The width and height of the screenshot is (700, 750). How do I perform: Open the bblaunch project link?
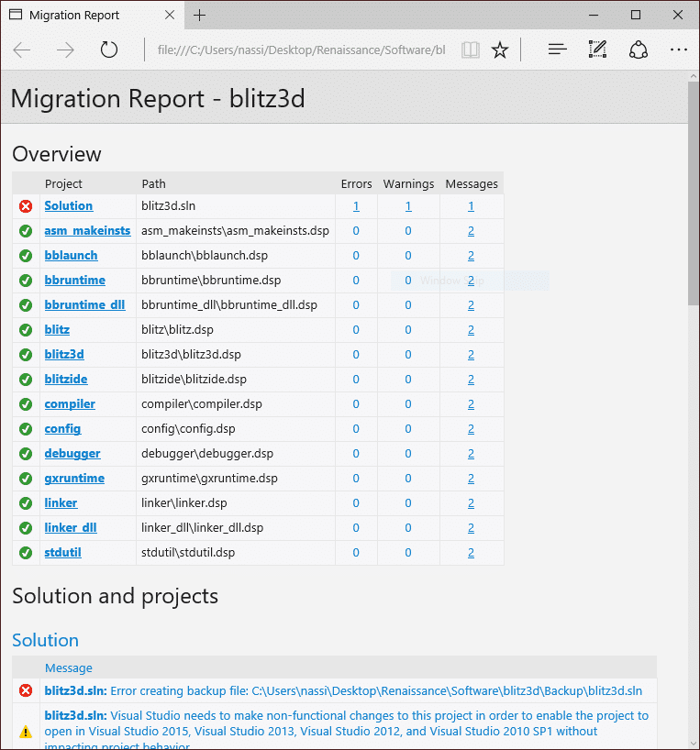(71, 256)
